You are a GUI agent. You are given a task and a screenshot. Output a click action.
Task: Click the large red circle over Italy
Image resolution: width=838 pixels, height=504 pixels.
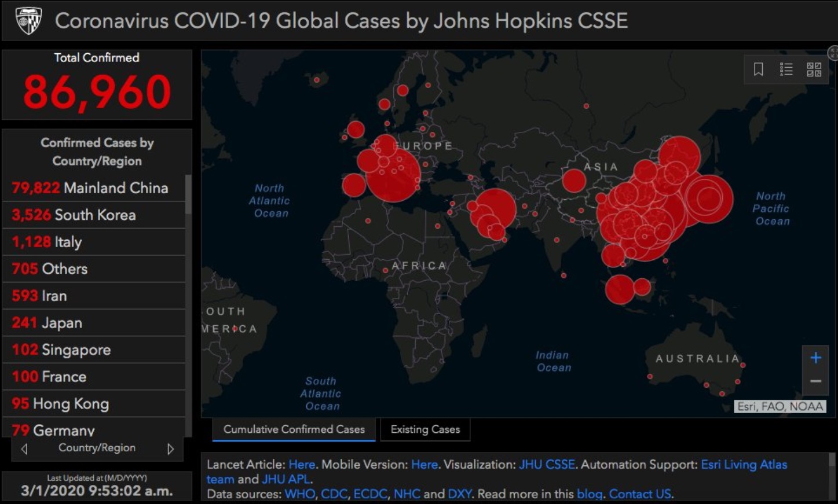[x=393, y=174]
